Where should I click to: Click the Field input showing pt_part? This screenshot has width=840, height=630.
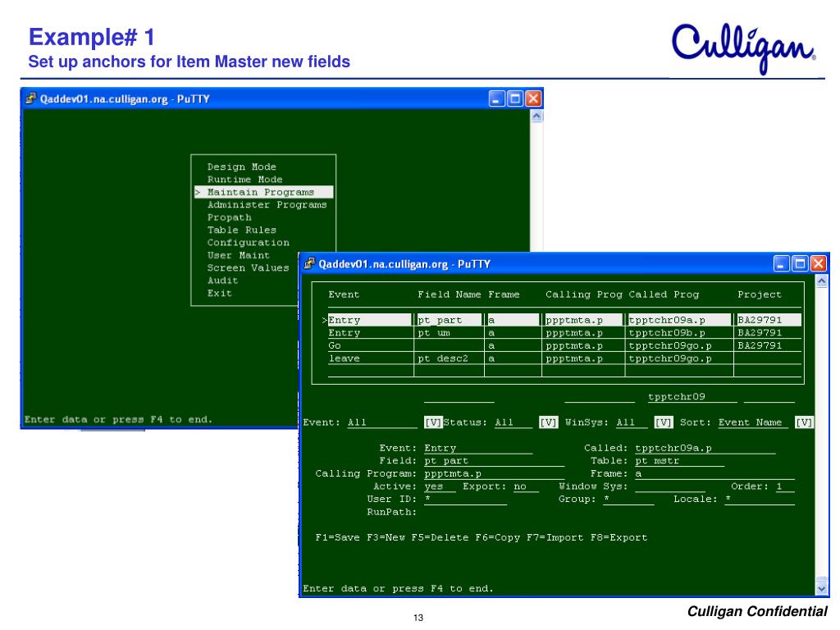(494, 461)
